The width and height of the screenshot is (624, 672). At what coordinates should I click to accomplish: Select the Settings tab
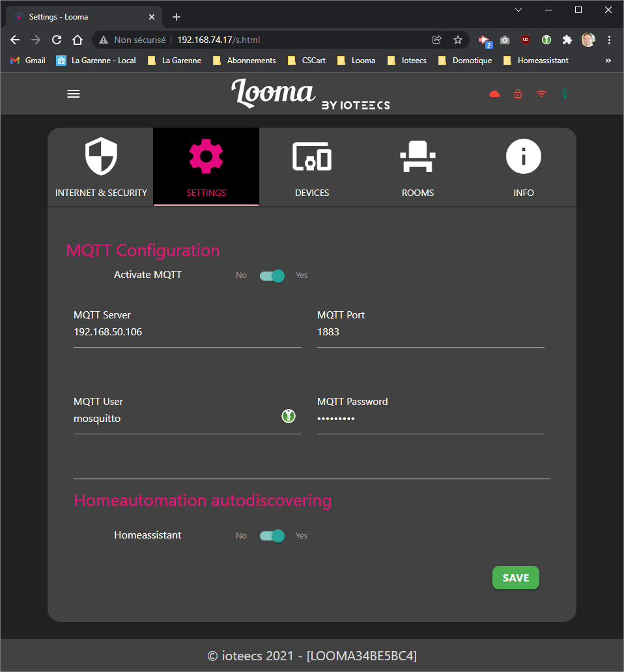[206, 167]
